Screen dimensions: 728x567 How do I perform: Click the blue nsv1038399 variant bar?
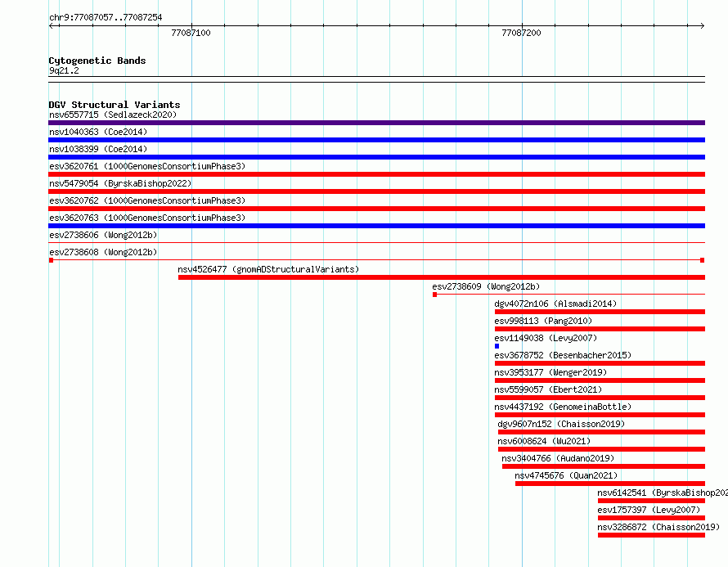coord(376,157)
